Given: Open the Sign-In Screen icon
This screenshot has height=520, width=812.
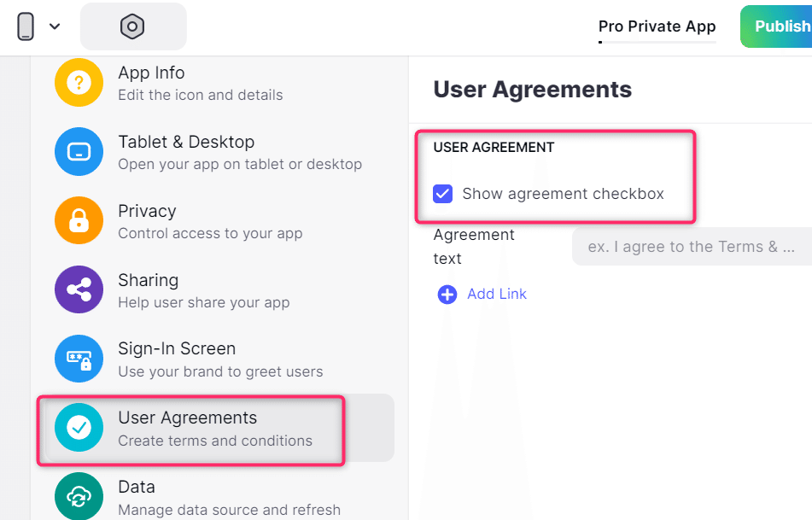Looking at the screenshot, I should point(79,359).
